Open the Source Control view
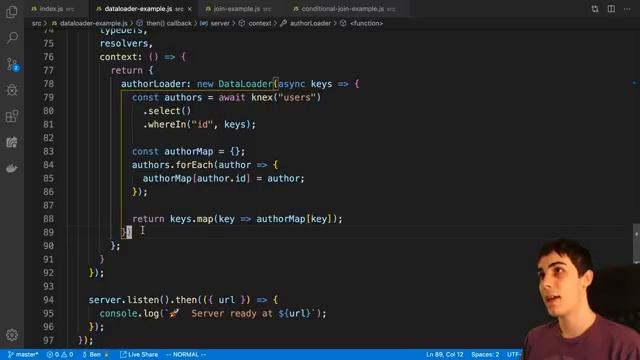640x360 pixels. point(12,64)
